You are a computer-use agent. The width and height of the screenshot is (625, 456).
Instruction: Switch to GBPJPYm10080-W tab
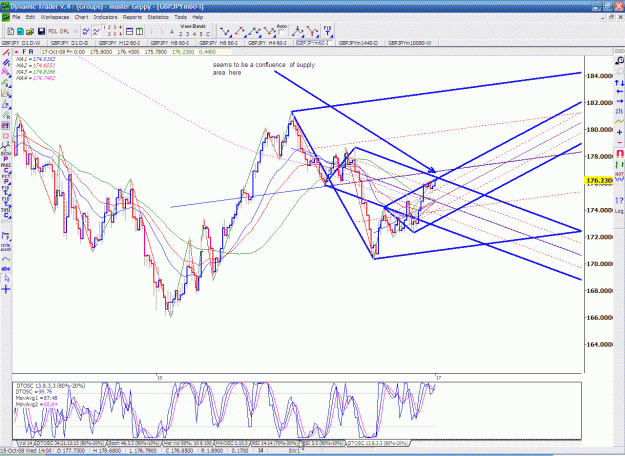(409, 43)
